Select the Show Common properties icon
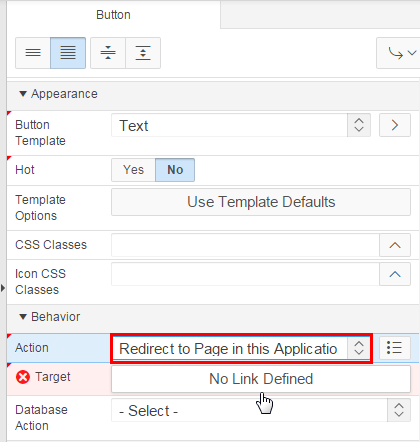 click(x=33, y=53)
